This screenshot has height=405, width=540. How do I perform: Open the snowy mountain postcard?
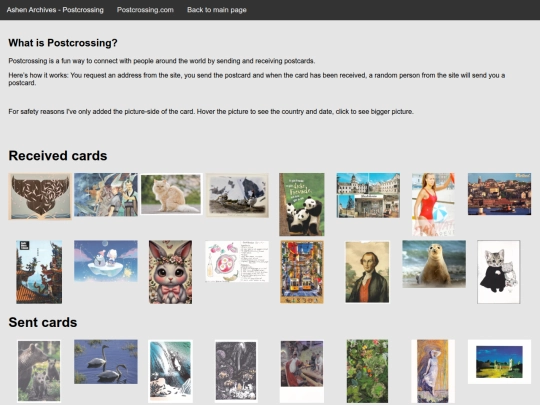pyautogui.click(x=237, y=195)
